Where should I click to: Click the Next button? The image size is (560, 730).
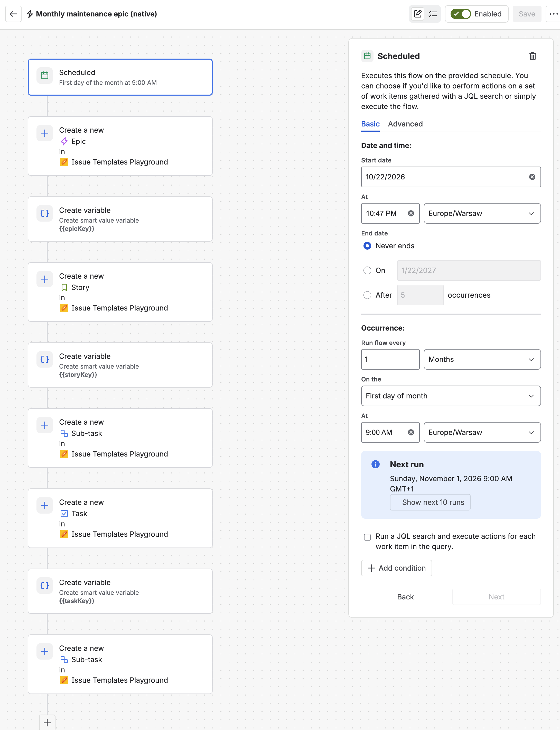(x=496, y=597)
